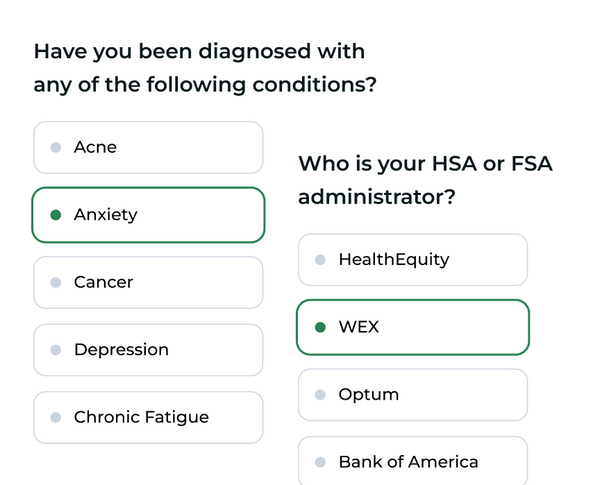Select the HealthEquity radio dot
Screen dimensions: 600x485
[x=320, y=260]
